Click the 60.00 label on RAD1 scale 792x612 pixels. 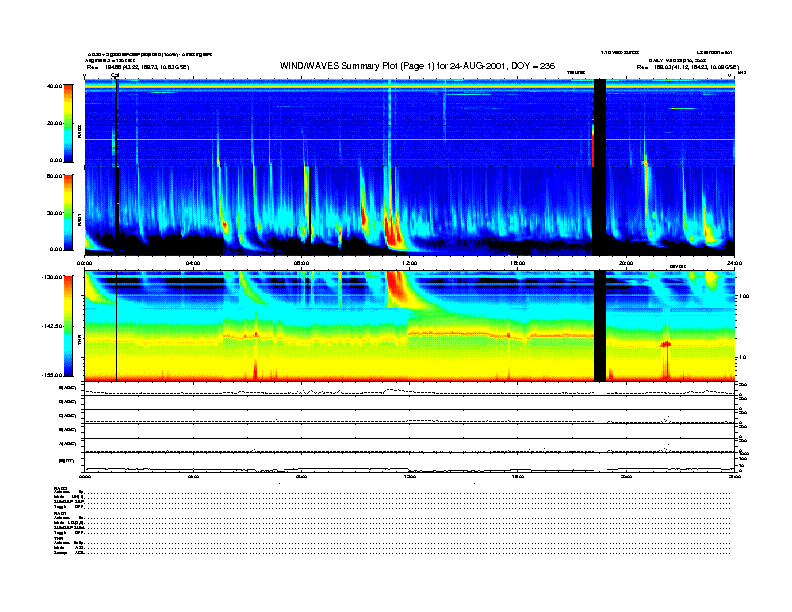pos(54,176)
